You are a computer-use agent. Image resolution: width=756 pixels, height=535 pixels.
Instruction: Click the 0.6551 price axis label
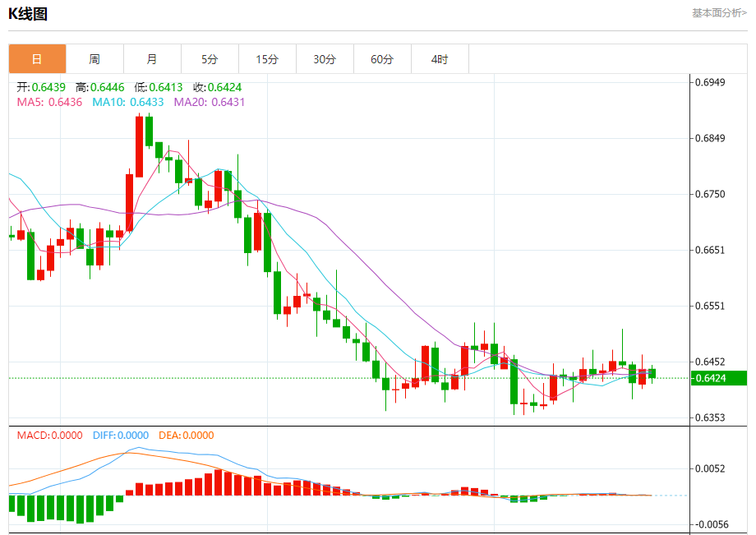tap(710, 306)
